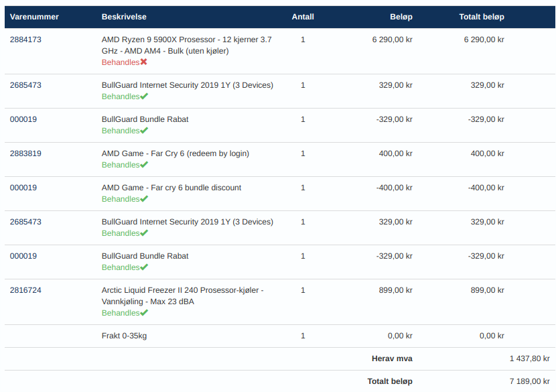
Task: Click item number 2816724
Action: 25,290
